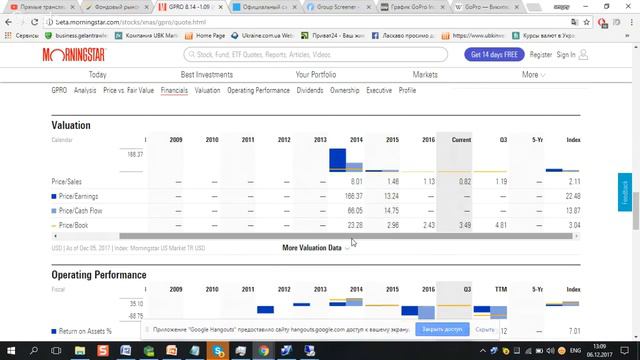Click the volume icon in system tray

pos(550,351)
